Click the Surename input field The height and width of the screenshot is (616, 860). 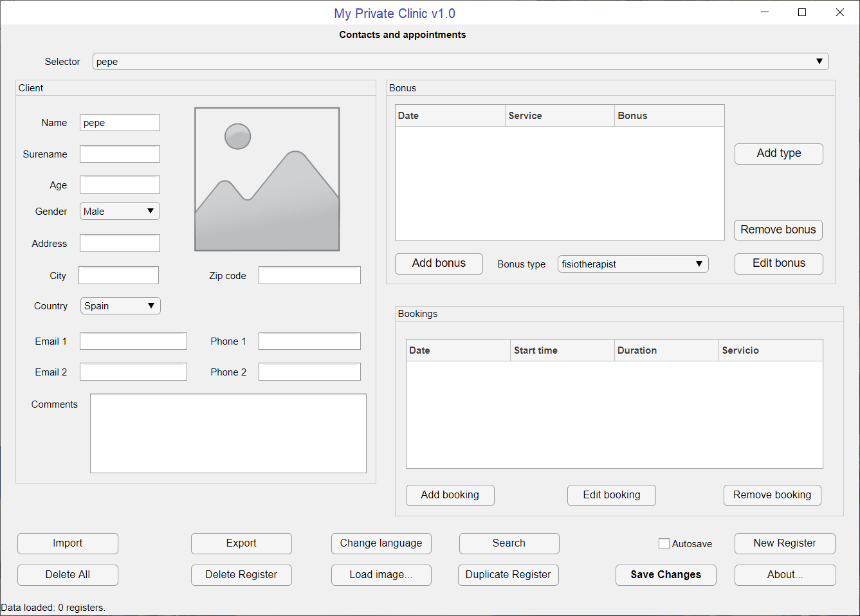[x=120, y=154]
